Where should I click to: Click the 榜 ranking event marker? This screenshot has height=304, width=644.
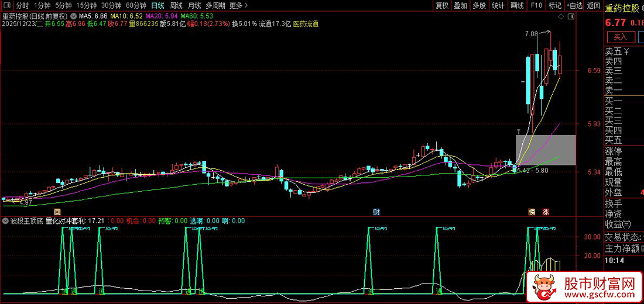pyautogui.click(x=532, y=212)
